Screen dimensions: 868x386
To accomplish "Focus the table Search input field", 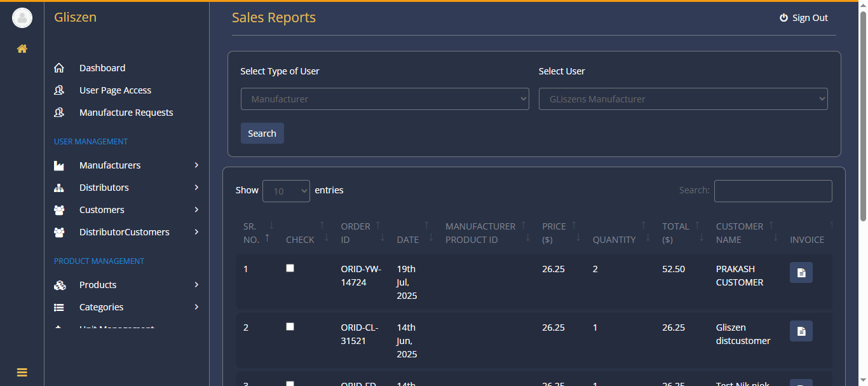I will tap(773, 191).
